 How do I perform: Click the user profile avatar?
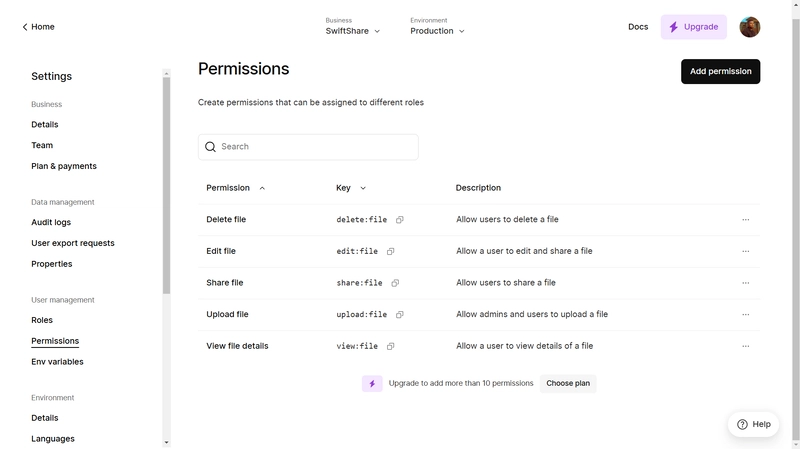[749, 27]
